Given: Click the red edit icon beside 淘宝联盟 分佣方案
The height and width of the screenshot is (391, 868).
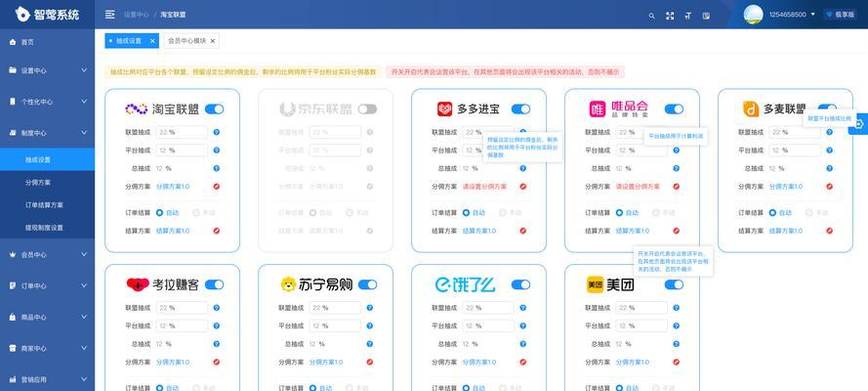Looking at the screenshot, I should click(217, 187).
